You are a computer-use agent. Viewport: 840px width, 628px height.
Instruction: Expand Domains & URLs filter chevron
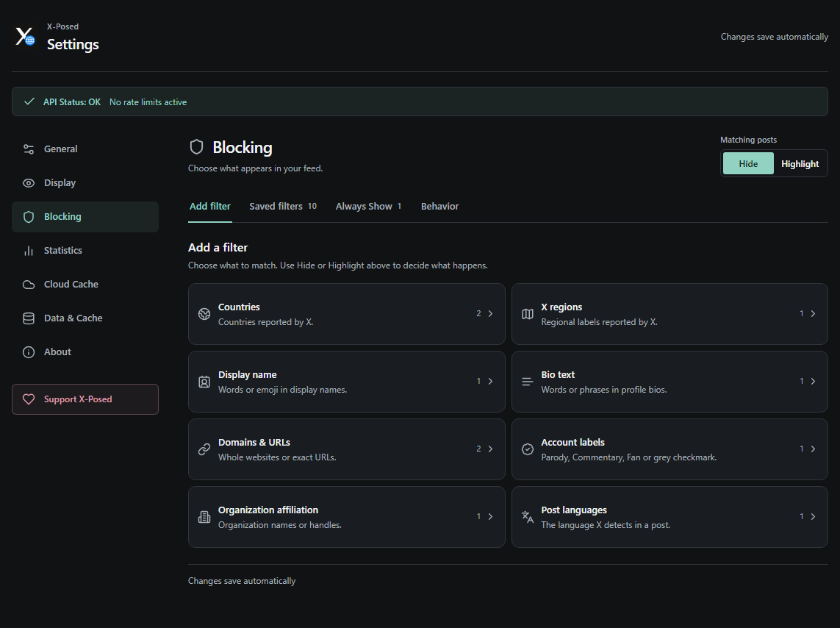point(490,449)
